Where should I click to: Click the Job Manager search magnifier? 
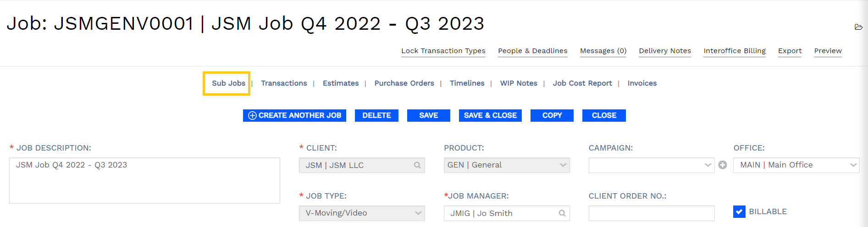click(x=562, y=213)
